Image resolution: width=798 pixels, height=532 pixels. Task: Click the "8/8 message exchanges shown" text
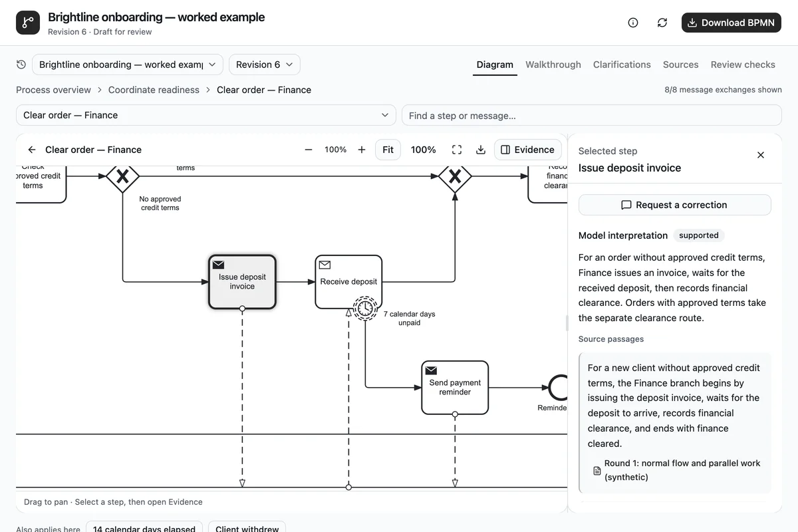point(723,90)
